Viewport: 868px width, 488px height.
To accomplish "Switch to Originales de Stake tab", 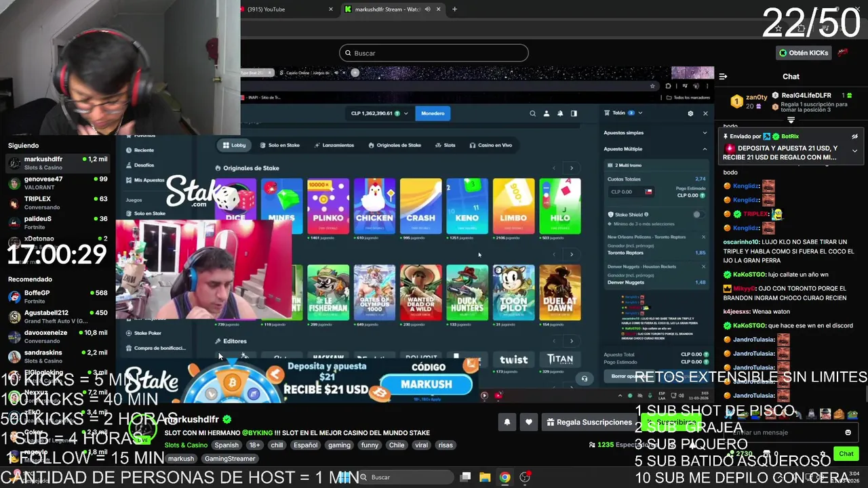I will 395,145.
